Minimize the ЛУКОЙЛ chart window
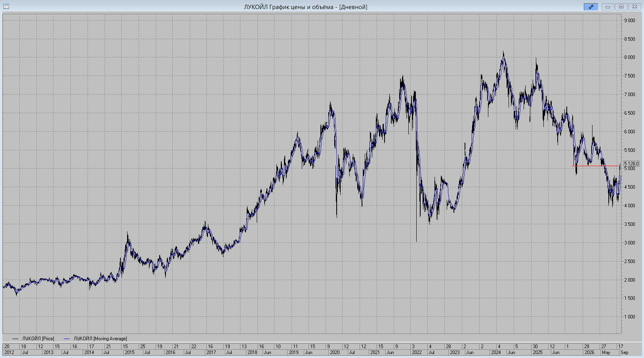This screenshot has height=358, width=644. point(608,7)
